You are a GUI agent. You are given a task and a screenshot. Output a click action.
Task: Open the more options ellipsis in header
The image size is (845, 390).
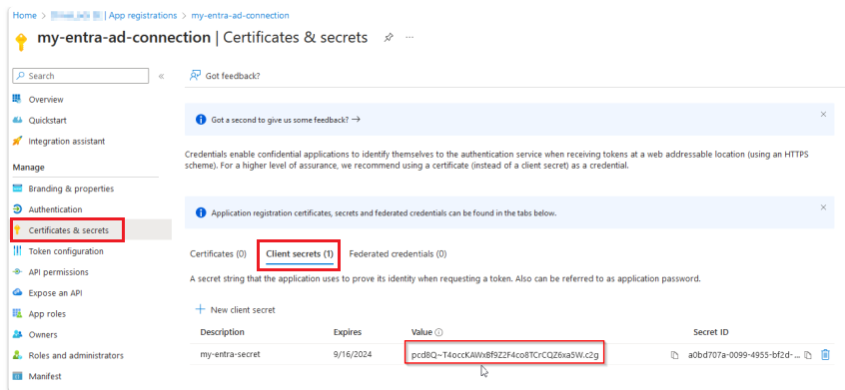click(x=410, y=38)
